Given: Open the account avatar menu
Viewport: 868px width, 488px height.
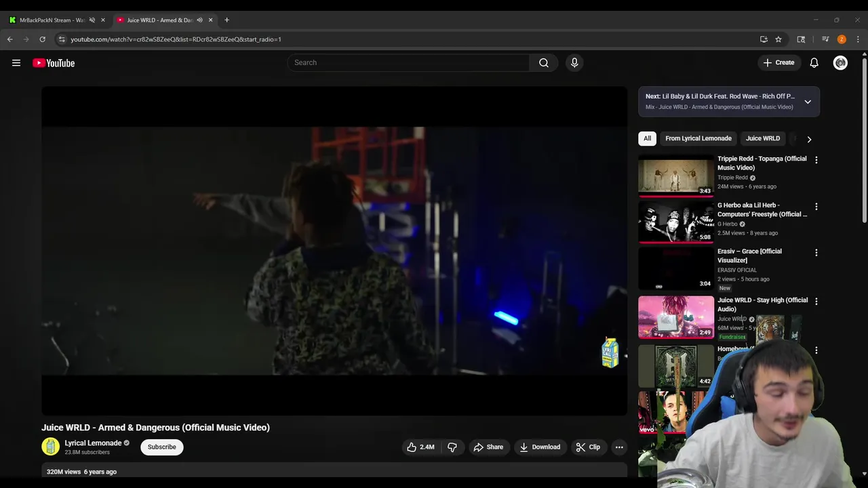Looking at the screenshot, I should point(840,62).
